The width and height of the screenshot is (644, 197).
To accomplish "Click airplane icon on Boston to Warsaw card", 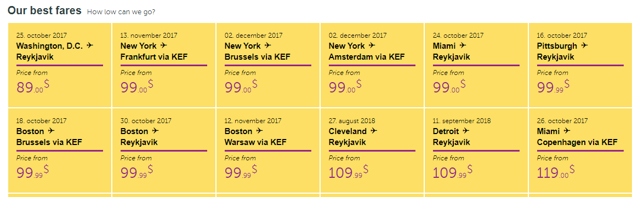I will (259, 130).
